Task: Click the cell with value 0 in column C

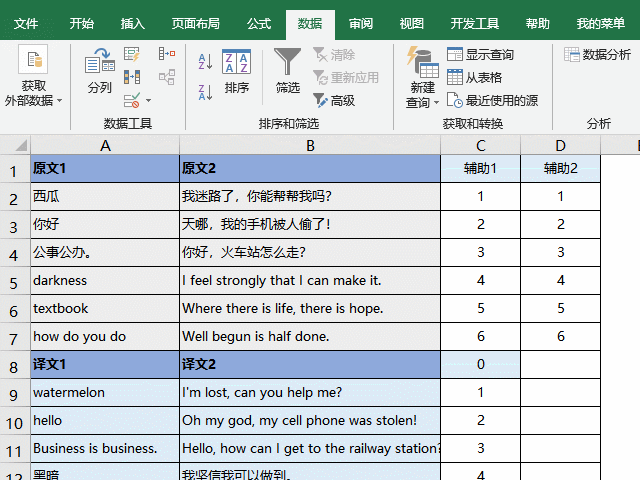Action: [x=480, y=364]
